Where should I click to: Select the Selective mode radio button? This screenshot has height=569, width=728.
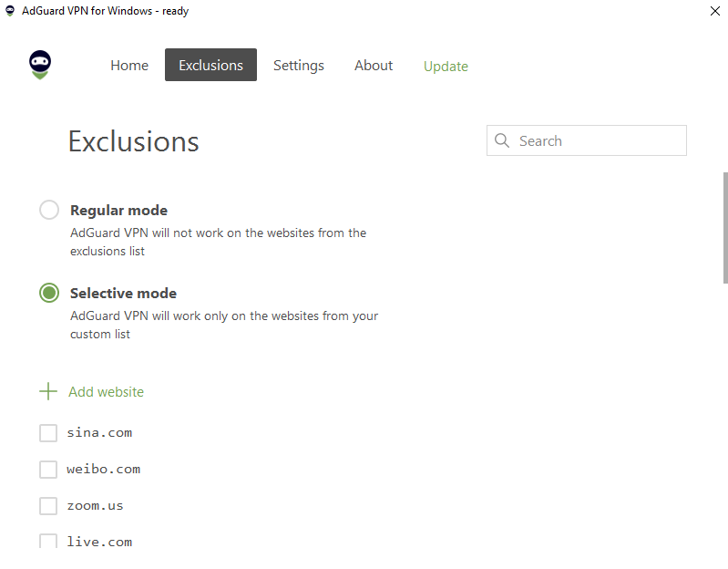(x=49, y=293)
